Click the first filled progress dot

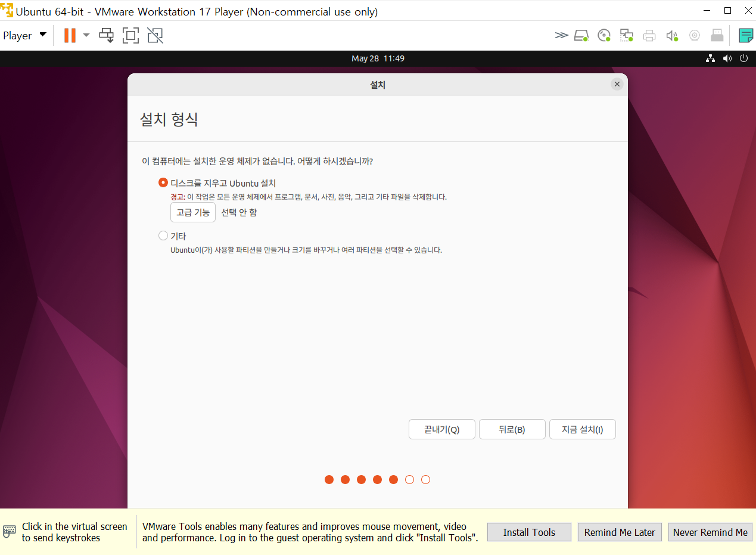click(329, 479)
